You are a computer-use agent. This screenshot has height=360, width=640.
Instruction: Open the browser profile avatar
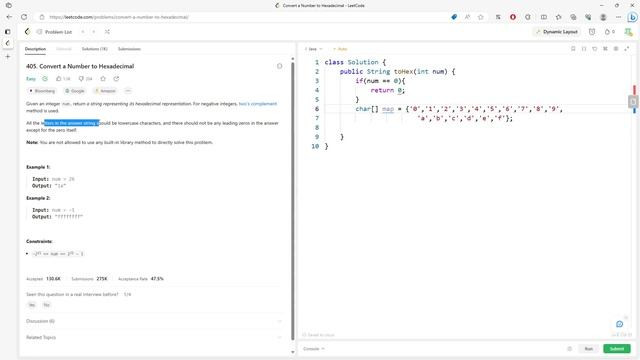pos(603,17)
